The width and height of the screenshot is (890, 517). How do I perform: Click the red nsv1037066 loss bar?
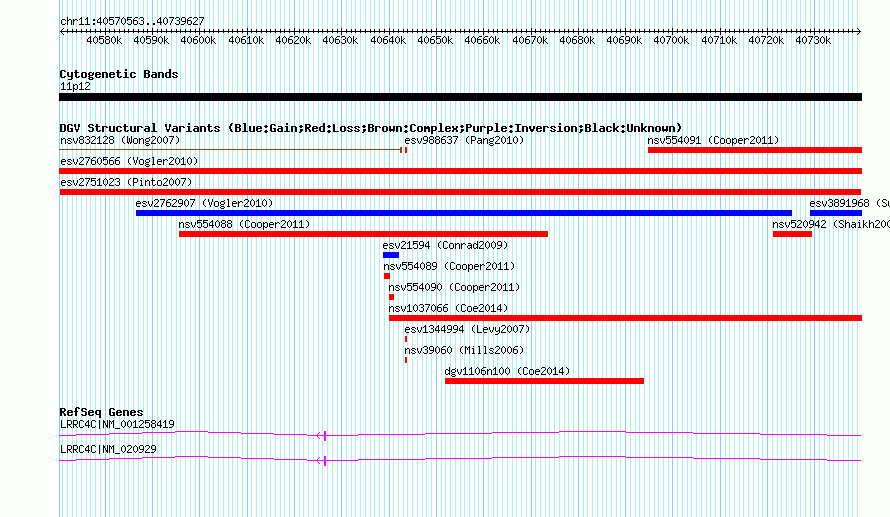tap(625, 318)
